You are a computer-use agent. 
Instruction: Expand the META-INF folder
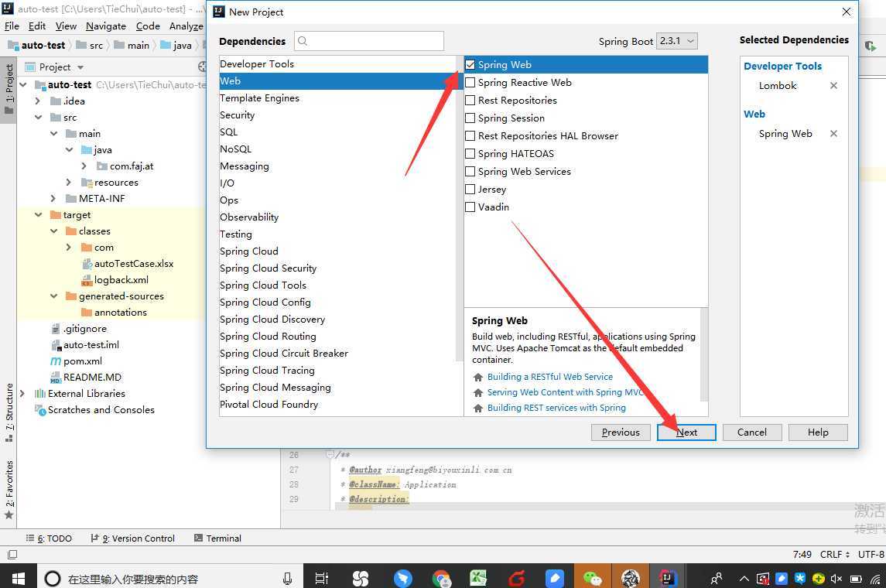tap(53, 199)
